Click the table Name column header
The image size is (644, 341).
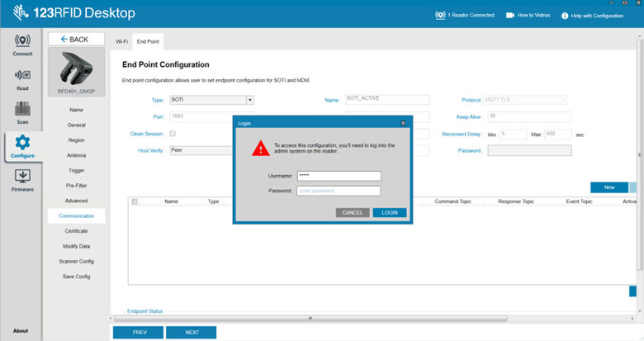(x=171, y=201)
